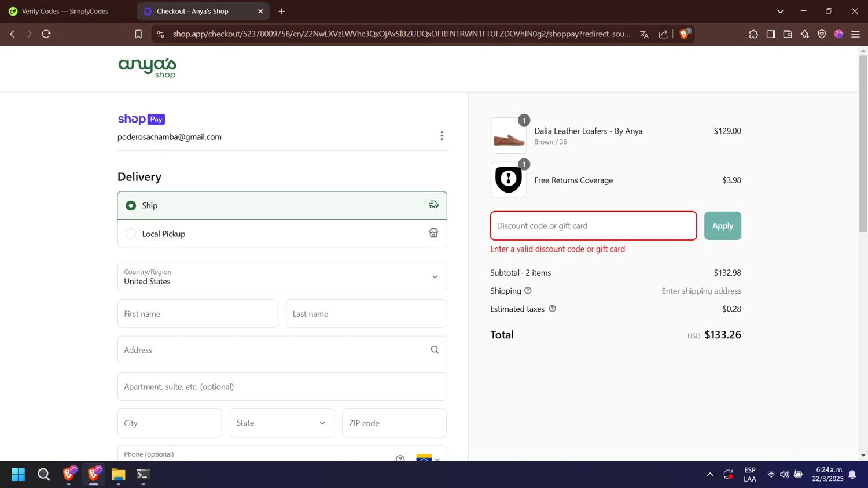Open the three-dot account options menu
This screenshot has height=488, width=868.
pyautogui.click(x=442, y=136)
